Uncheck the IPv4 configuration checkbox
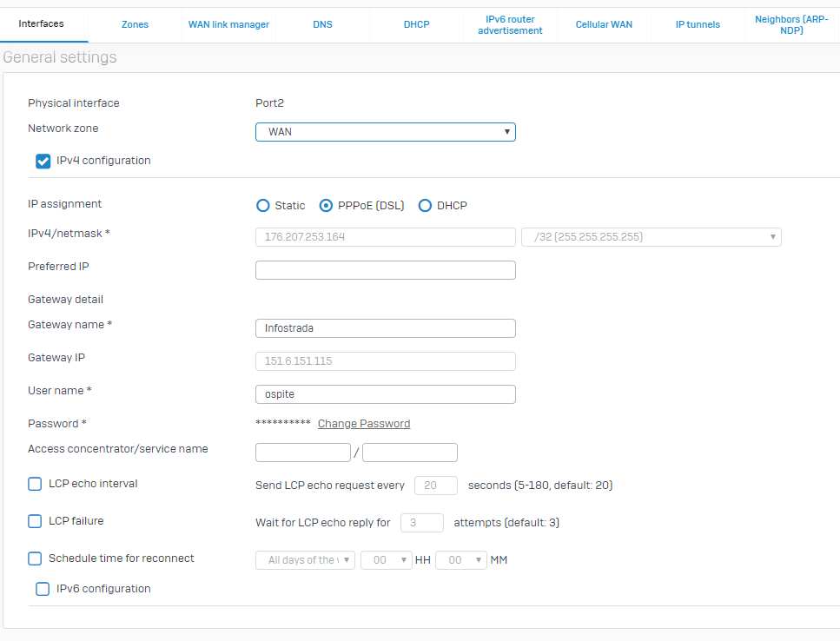The image size is (840, 641). (43, 161)
